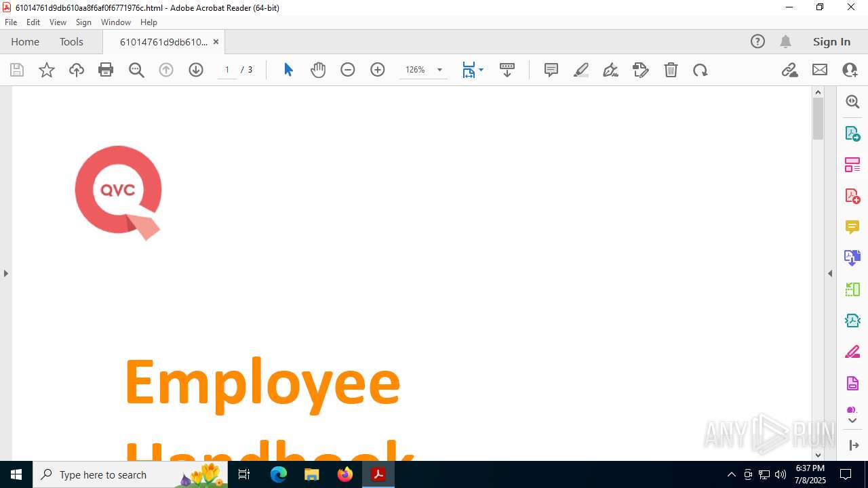Open the teal convert PDF tool in right pane

click(x=852, y=321)
